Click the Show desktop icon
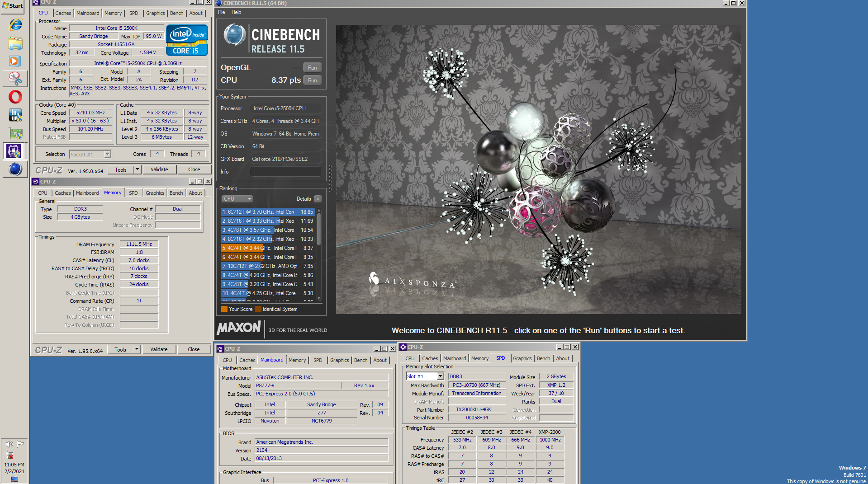 pos(14,479)
